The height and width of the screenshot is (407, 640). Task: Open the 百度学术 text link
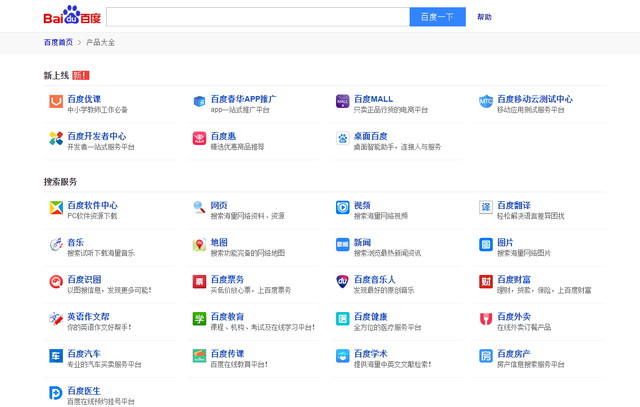coord(371,354)
